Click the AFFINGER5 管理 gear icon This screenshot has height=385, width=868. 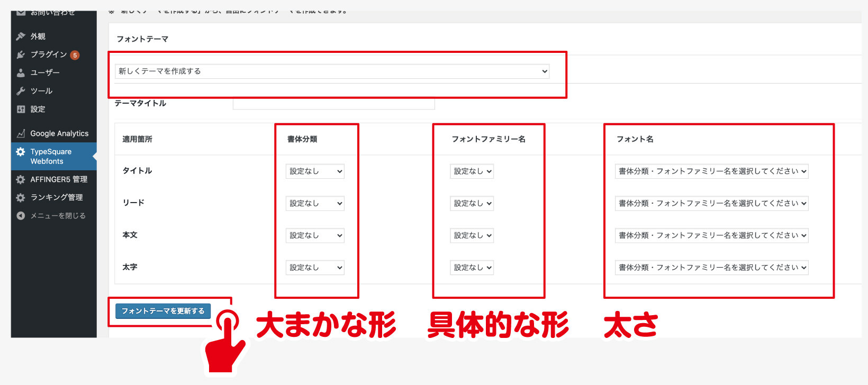point(21,180)
